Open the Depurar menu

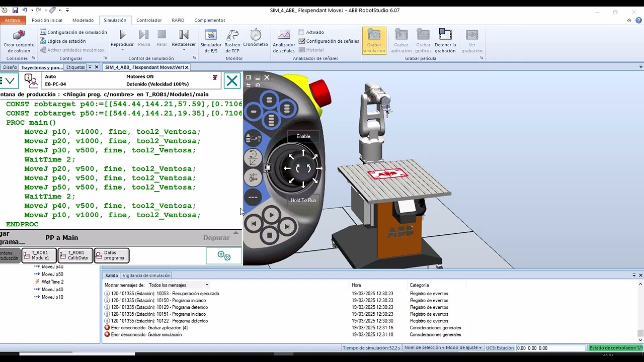[x=216, y=238]
